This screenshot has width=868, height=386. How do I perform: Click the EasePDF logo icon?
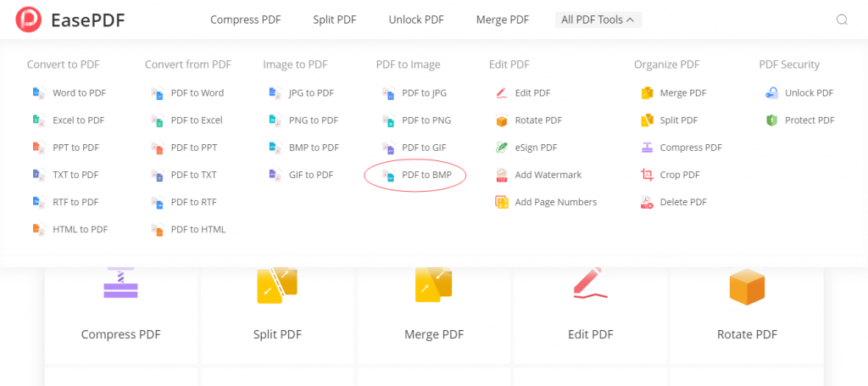coord(28,20)
